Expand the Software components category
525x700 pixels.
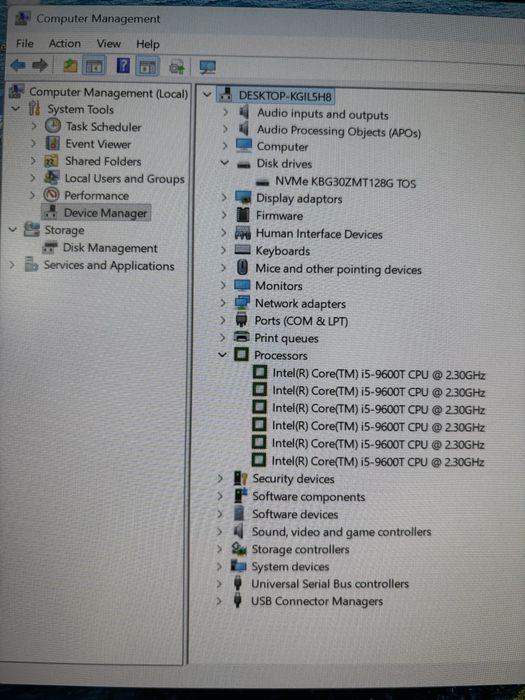[x=220, y=496]
